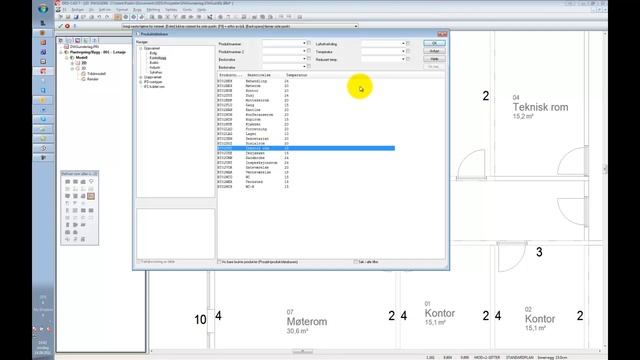Enable the Søk i alle filer checkbox
640x360 pixels.
pyautogui.click(x=356, y=262)
